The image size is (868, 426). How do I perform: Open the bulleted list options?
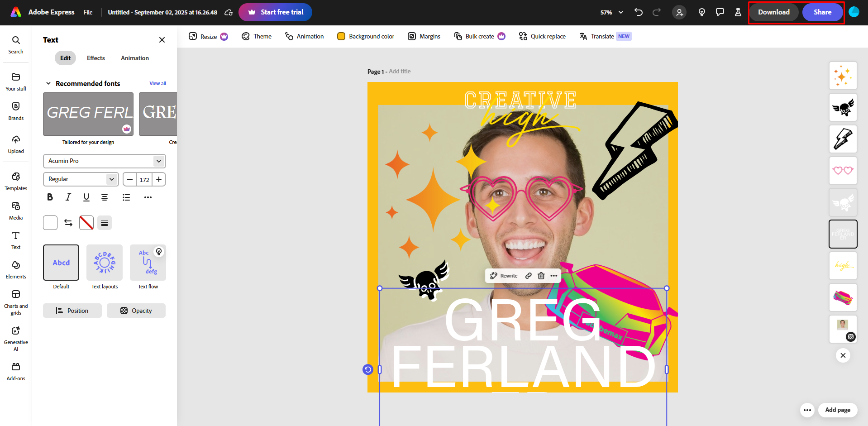click(126, 197)
